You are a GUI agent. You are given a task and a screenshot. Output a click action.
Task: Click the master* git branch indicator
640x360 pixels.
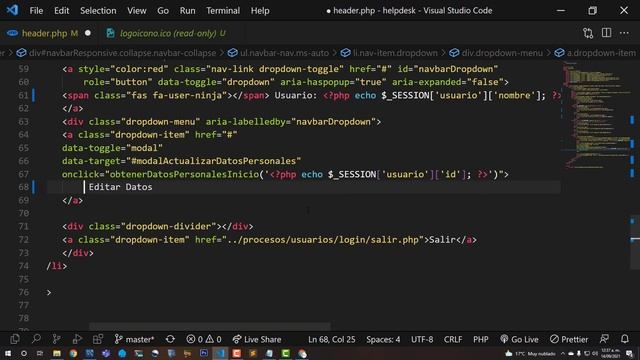click(x=134, y=339)
